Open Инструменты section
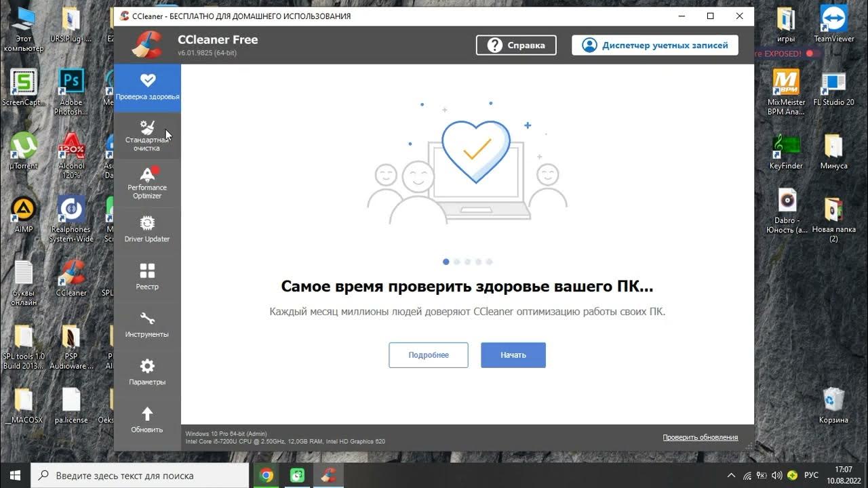 (147, 325)
